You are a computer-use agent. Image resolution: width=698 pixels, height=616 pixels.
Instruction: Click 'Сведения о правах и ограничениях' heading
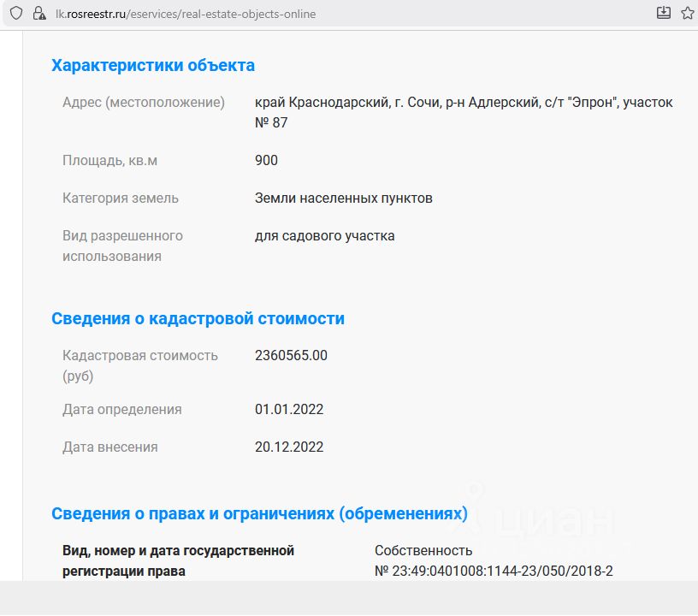259,513
